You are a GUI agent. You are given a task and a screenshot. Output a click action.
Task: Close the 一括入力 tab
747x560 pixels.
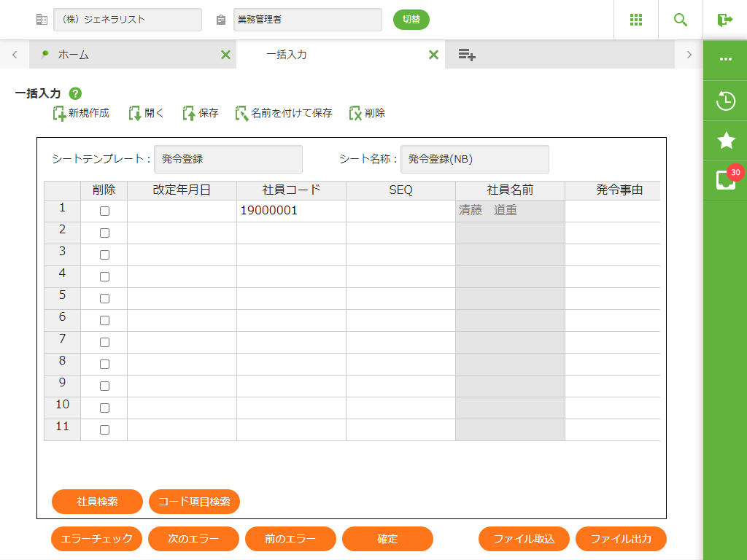click(x=433, y=55)
